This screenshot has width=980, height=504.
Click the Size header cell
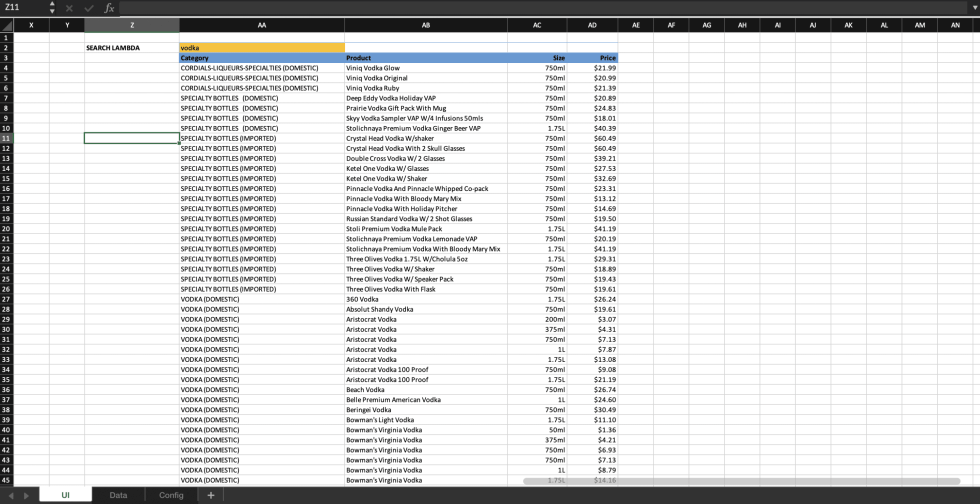[538, 58]
